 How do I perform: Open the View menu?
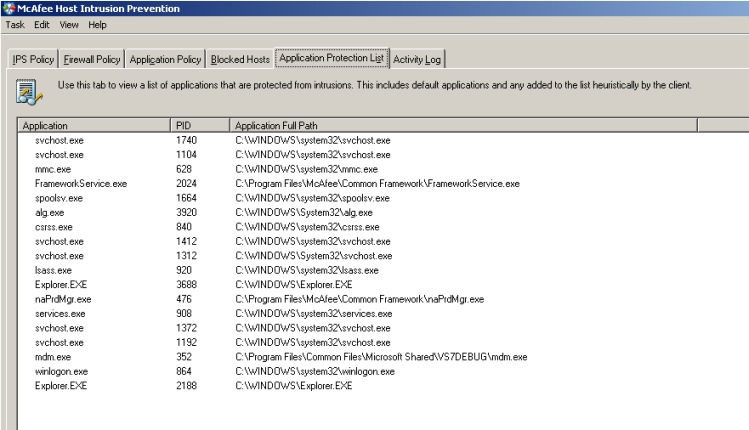[69, 25]
